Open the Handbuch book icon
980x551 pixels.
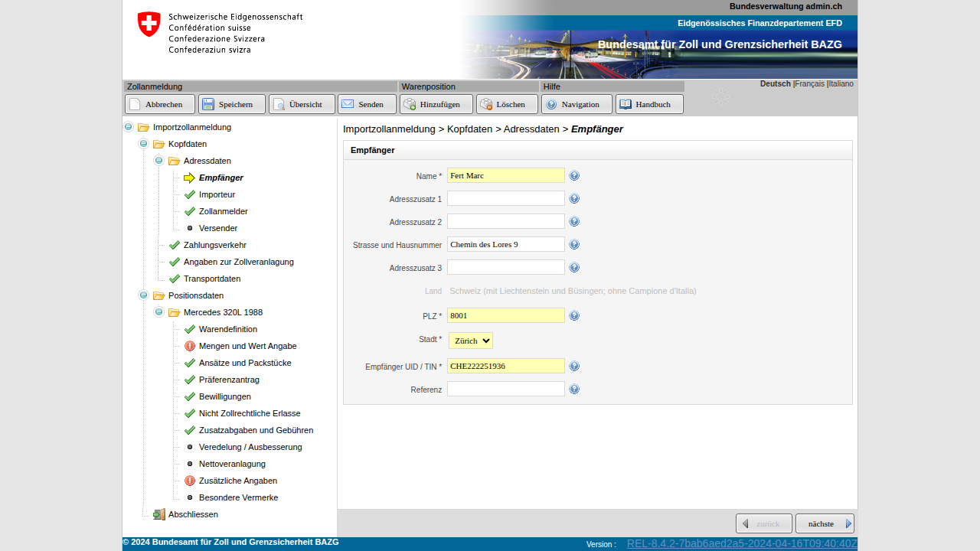(x=626, y=104)
